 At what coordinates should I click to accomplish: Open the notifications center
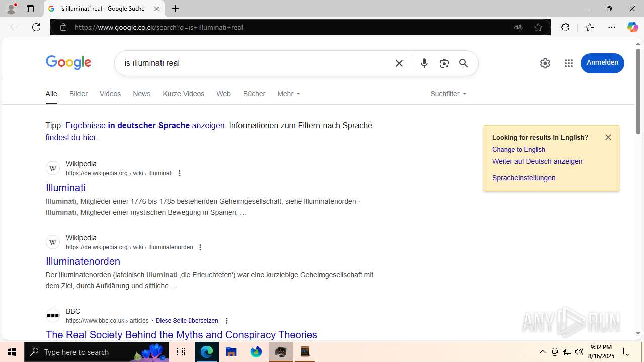pos(628,352)
